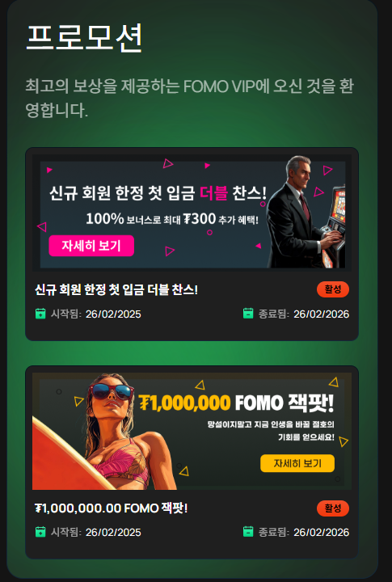Click the 프로모션 page heading
The height and width of the screenshot is (582, 392).
85,37
